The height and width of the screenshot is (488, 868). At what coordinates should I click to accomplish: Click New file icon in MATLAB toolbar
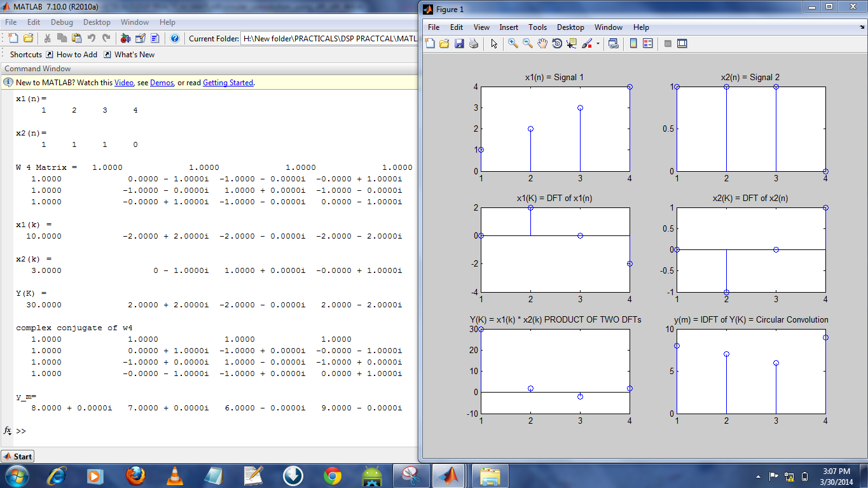click(x=13, y=38)
